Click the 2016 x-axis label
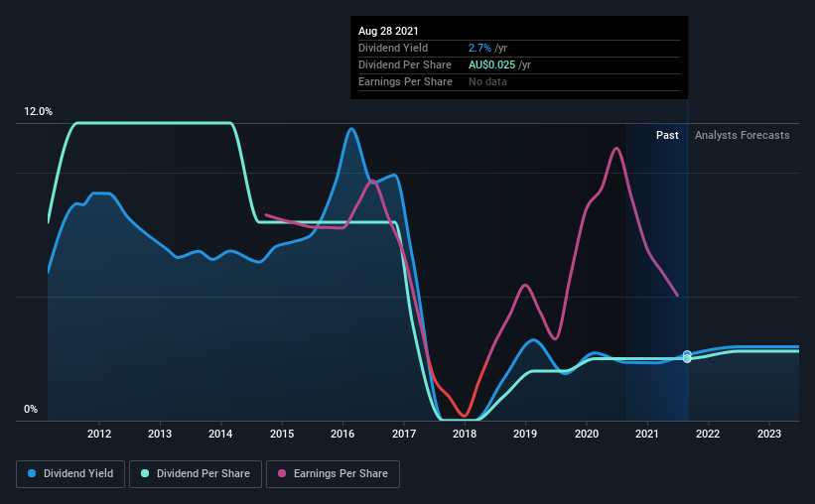 [342, 434]
